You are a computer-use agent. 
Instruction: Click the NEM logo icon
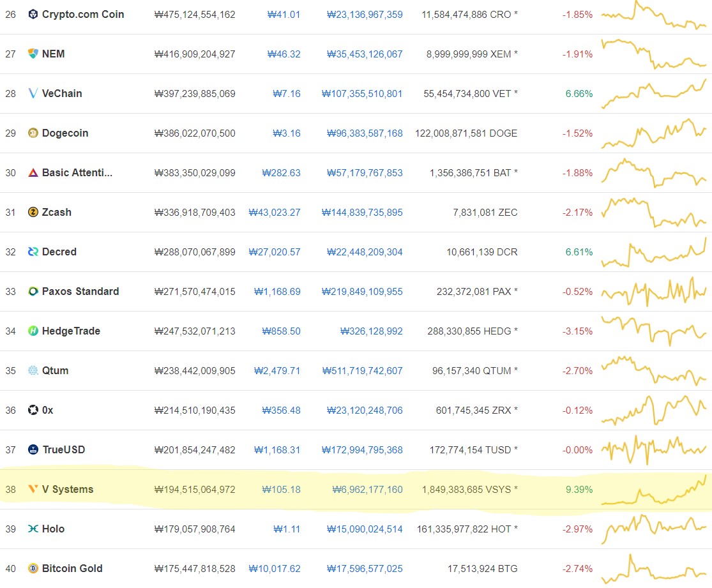33,54
